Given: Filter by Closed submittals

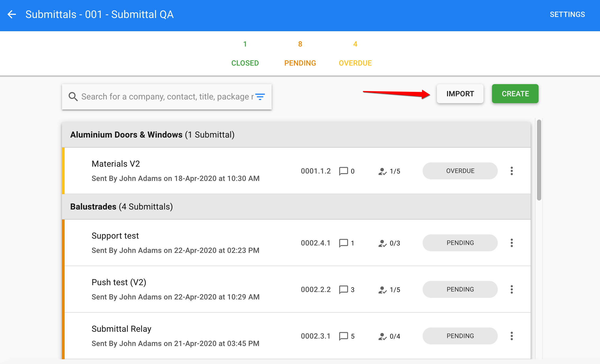Looking at the screenshot, I should (x=245, y=63).
